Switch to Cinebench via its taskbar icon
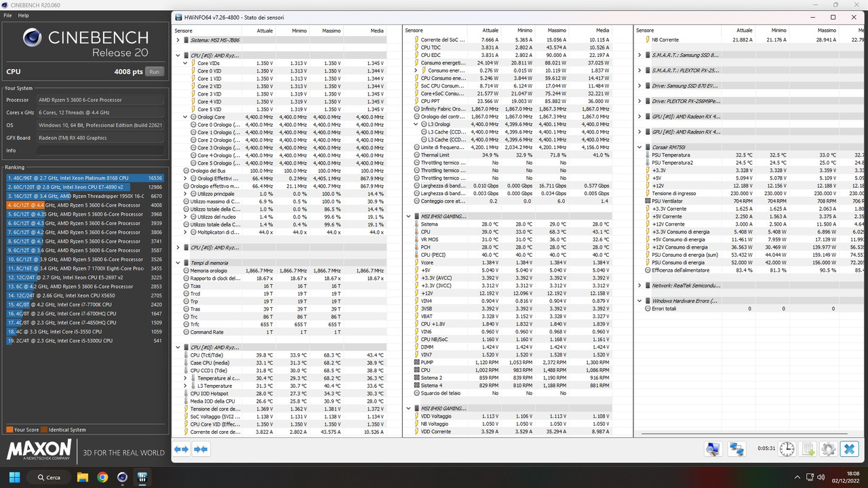This screenshot has width=868, height=488. pyautogui.click(x=122, y=477)
